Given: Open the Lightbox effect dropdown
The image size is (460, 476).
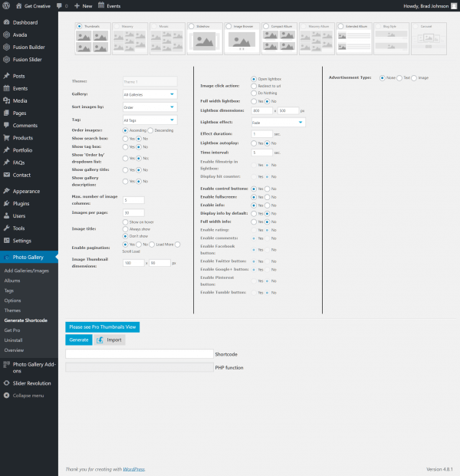Looking at the screenshot, I should [278, 123].
